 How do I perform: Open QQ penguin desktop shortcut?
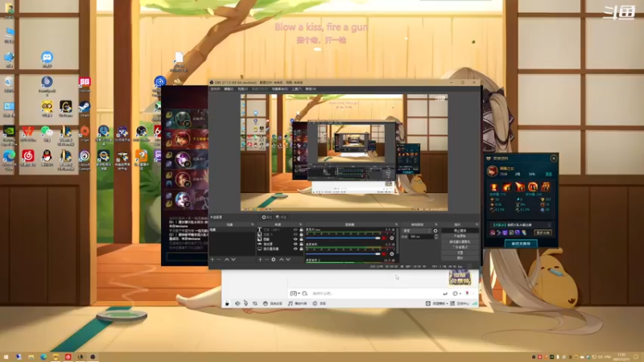coord(47,158)
